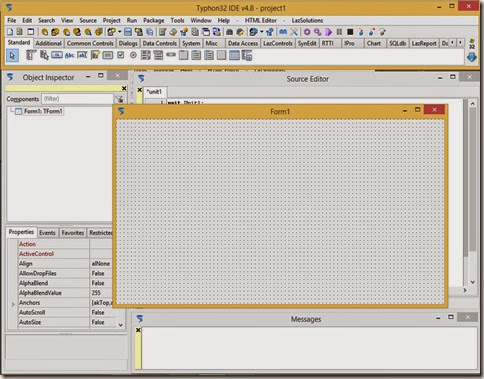This screenshot has width=484, height=379.
Task: Choose the TRadioButton component icon
Action: tap(133, 55)
